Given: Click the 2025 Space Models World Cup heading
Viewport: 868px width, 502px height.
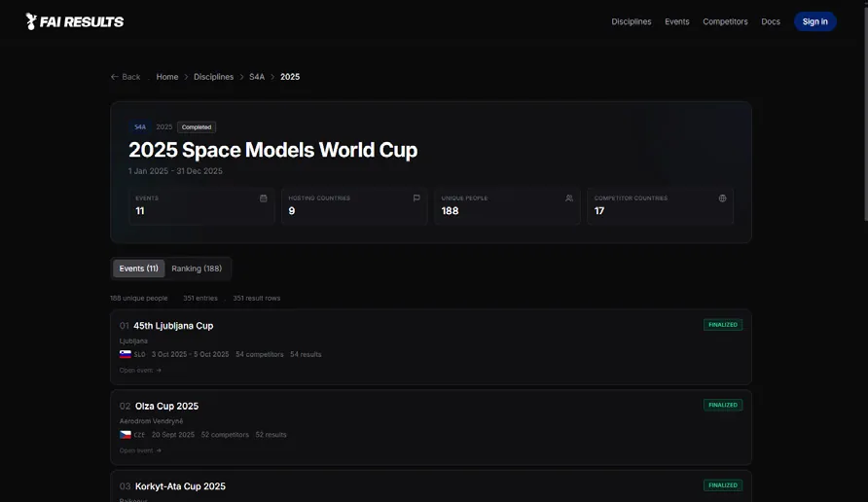Looking at the screenshot, I should click(x=272, y=150).
